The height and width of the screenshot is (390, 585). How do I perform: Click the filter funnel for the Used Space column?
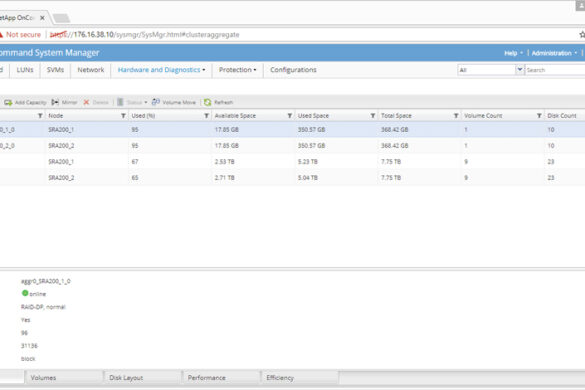tap(373, 116)
